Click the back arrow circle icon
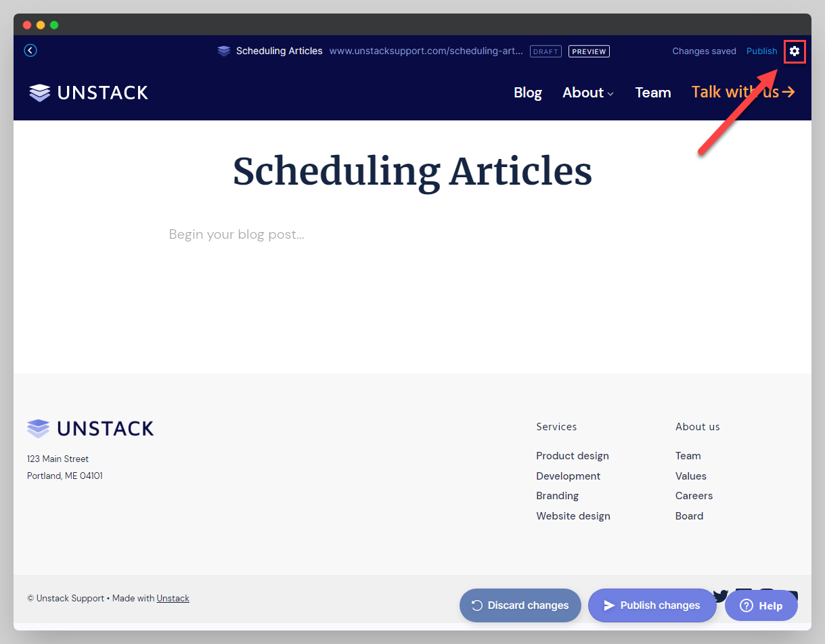This screenshot has width=825, height=644. point(30,51)
